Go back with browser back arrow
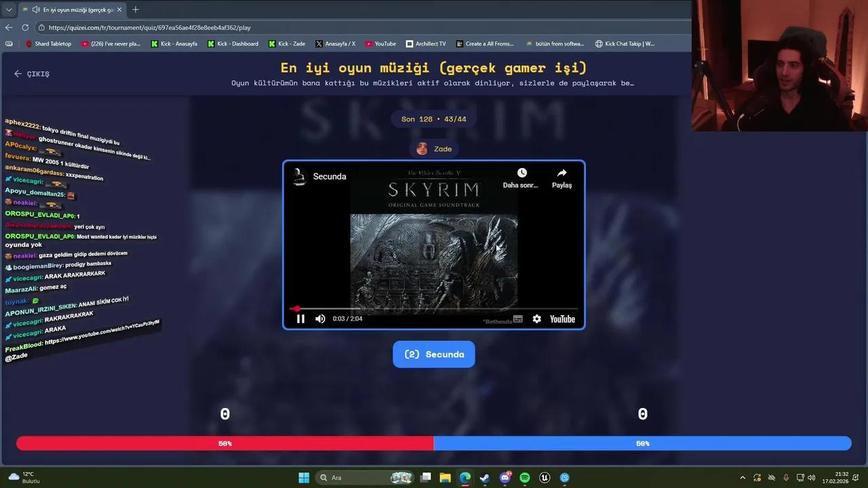 (x=9, y=28)
